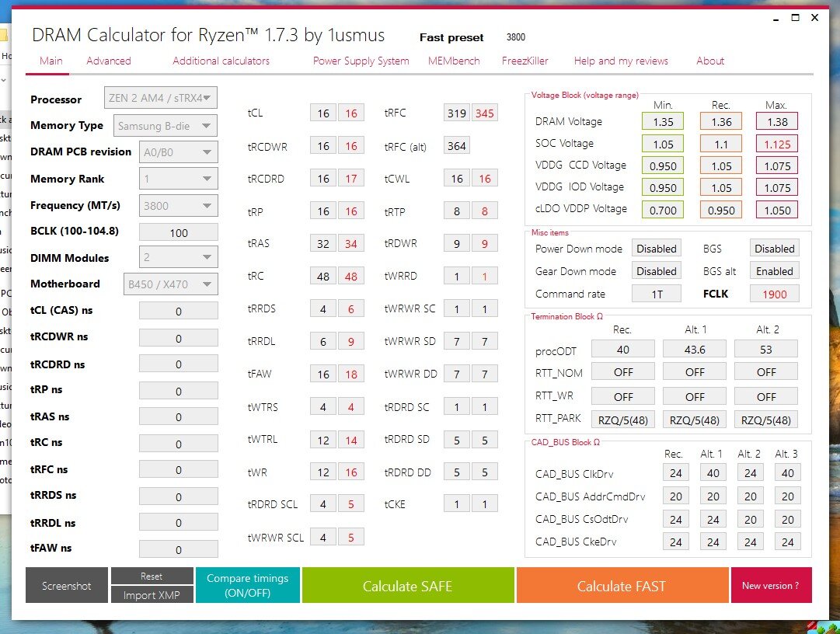Open the Motherboard dropdown
The height and width of the screenshot is (634, 840).
(171, 284)
